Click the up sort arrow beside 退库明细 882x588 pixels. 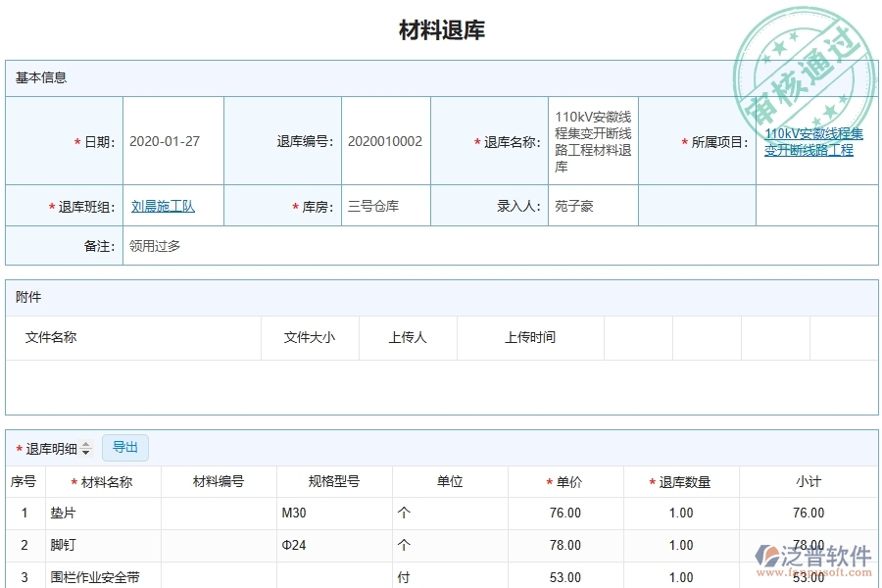(x=87, y=444)
